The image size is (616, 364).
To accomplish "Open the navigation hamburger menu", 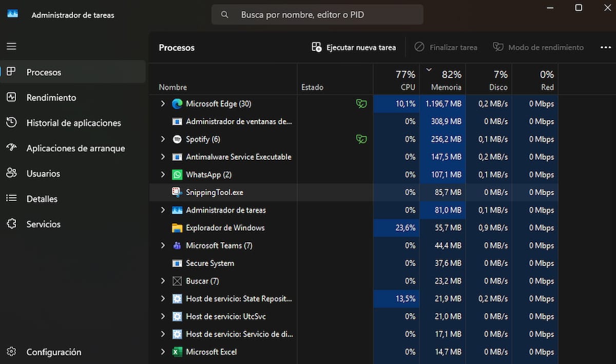I will click(11, 46).
